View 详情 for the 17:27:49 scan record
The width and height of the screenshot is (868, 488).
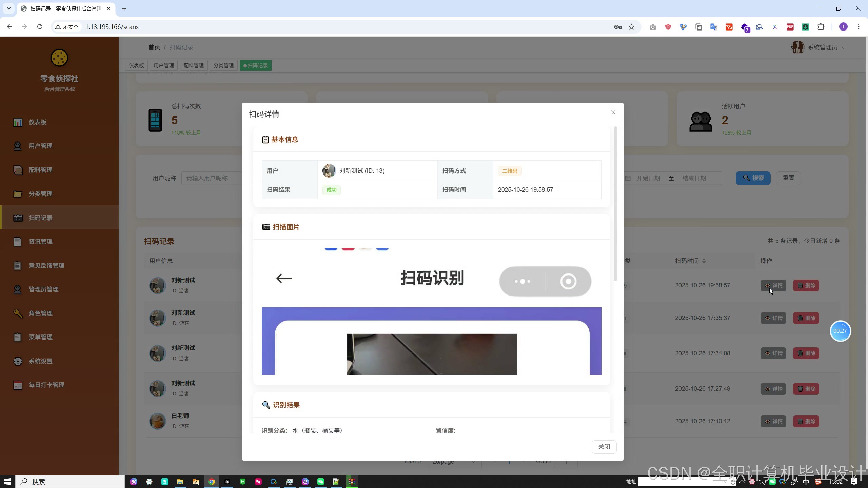[773, 389]
